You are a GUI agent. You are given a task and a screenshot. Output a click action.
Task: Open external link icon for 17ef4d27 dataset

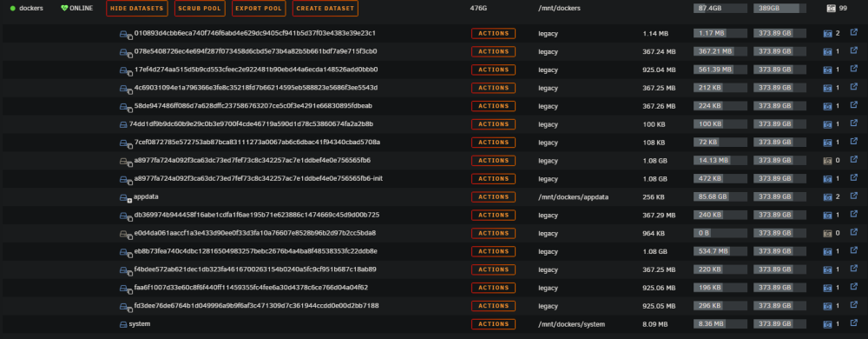[x=853, y=70]
